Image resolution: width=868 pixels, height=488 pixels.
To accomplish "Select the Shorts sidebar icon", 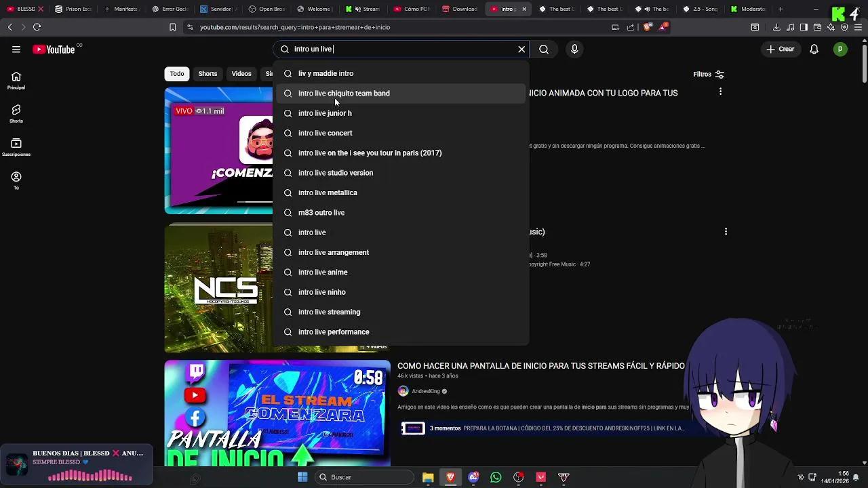I will pyautogui.click(x=16, y=110).
